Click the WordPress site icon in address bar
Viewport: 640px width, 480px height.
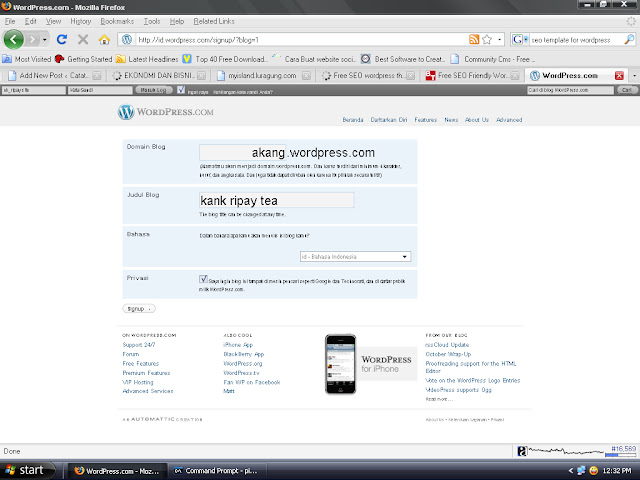click(127, 40)
